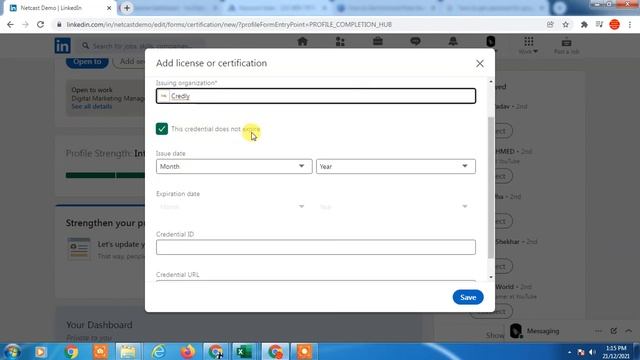Go back in browser history
The height and width of the screenshot is (360, 640).
10,24
